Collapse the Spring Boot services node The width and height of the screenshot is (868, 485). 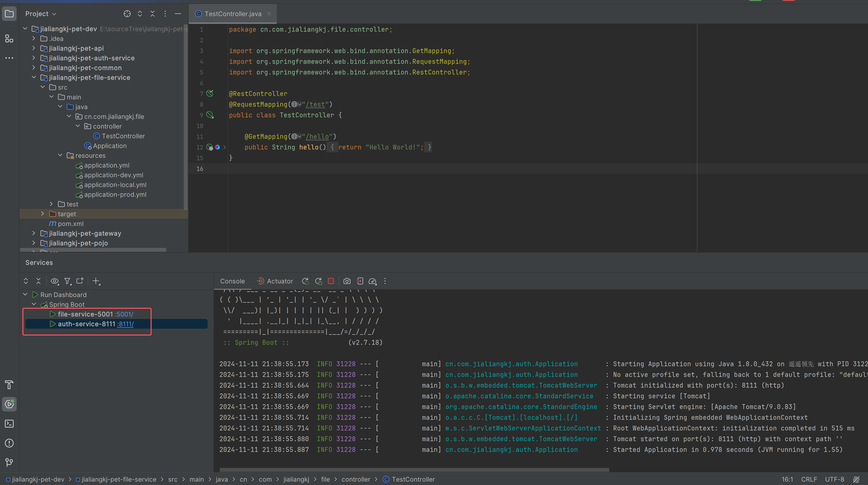click(x=34, y=304)
